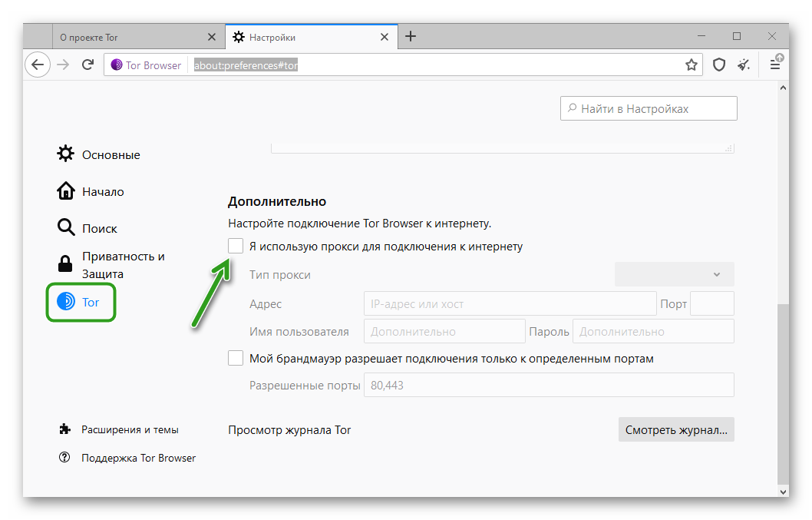The height and width of the screenshot is (520, 812).
Task: Focus the Пароль input field
Action: tap(653, 331)
